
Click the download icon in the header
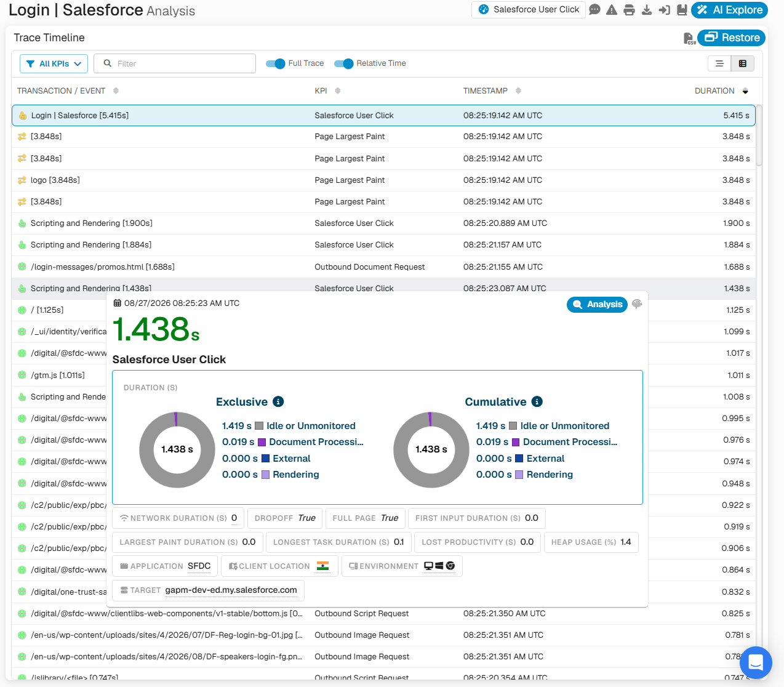pyautogui.click(x=647, y=10)
